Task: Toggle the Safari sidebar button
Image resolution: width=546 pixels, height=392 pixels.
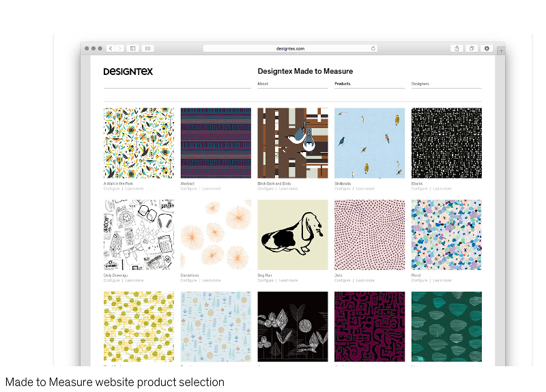Action: tap(132, 48)
